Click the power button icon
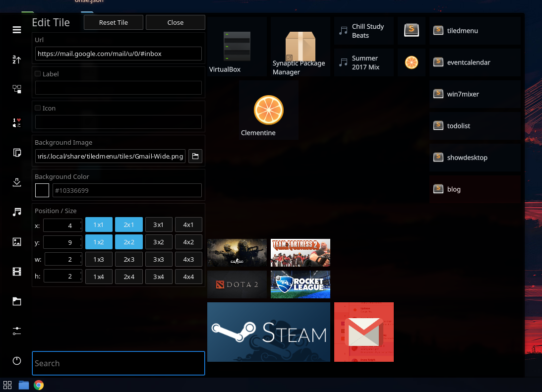 (x=16, y=361)
